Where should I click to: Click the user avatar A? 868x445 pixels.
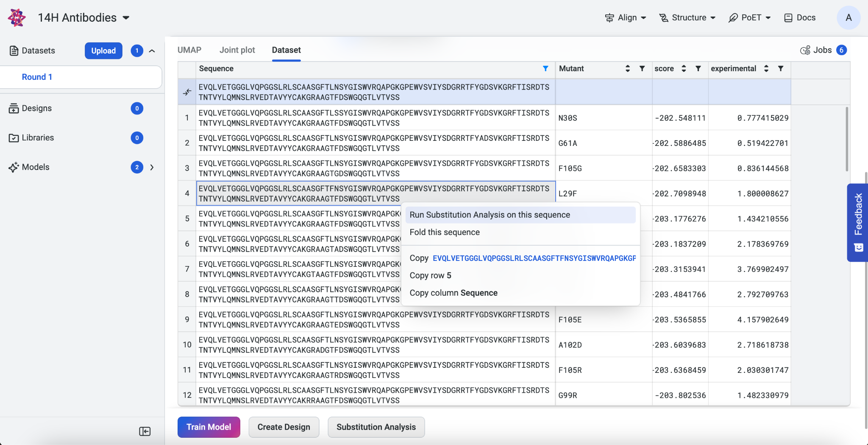(x=849, y=17)
